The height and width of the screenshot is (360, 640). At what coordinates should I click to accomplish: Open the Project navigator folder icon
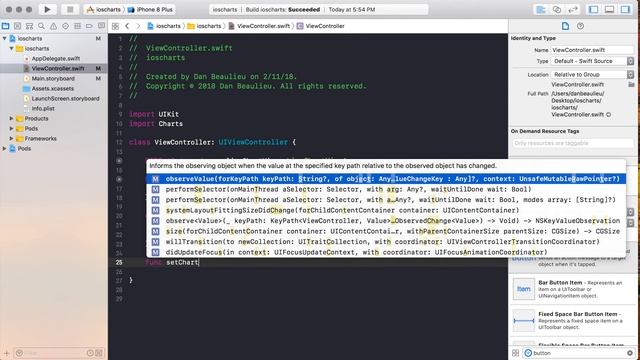click(x=6, y=26)
